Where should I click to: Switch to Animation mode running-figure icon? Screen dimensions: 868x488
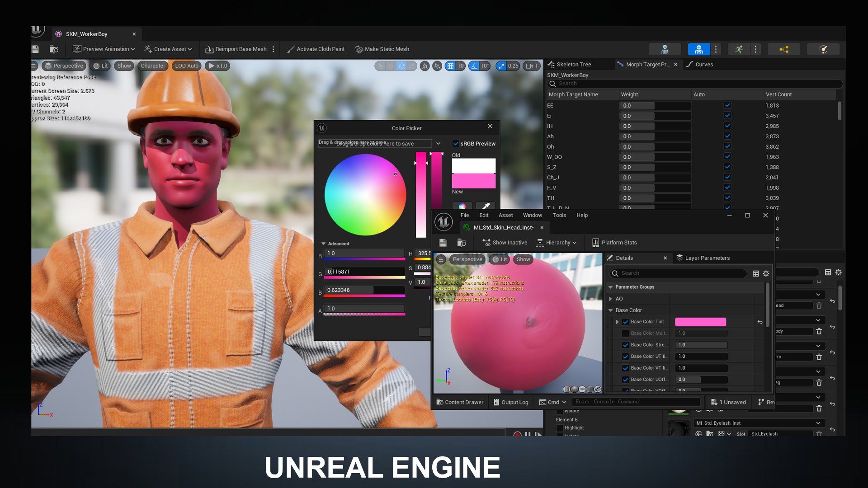point(739,49)
